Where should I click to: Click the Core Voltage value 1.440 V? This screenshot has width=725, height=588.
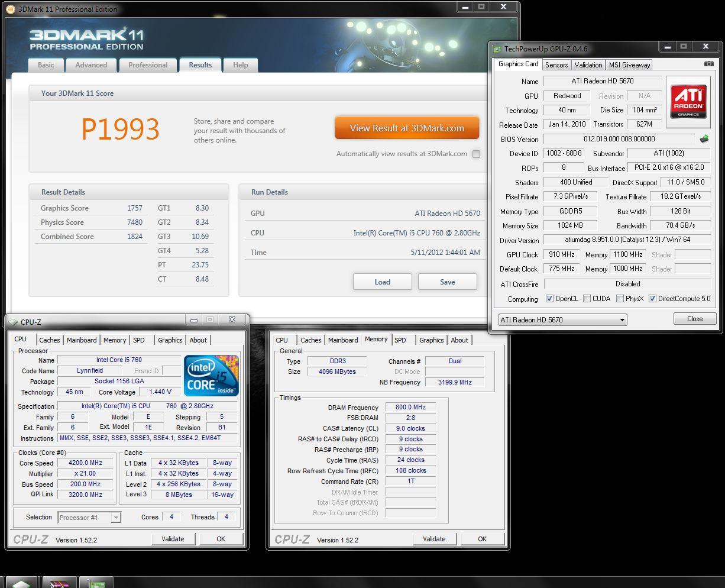[x=160, y=392]
